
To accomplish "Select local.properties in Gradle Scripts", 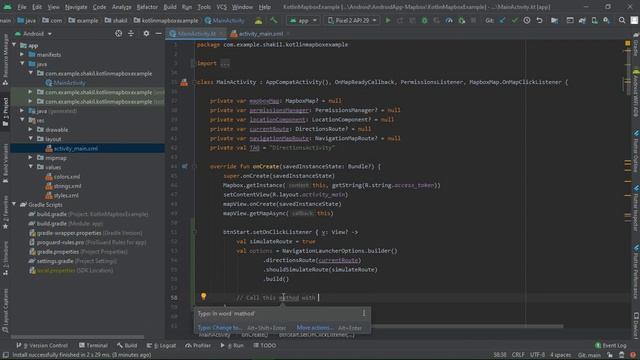I will click(56, 271).
